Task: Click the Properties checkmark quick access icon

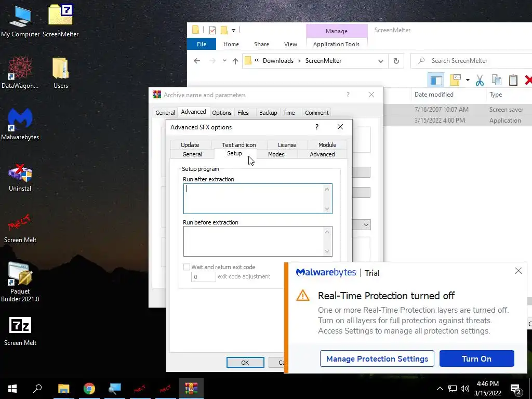Action: point(212,30)
